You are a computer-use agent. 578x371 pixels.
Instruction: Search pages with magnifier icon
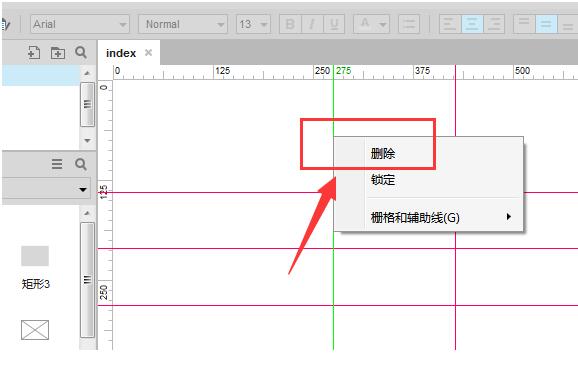point(81,52)
